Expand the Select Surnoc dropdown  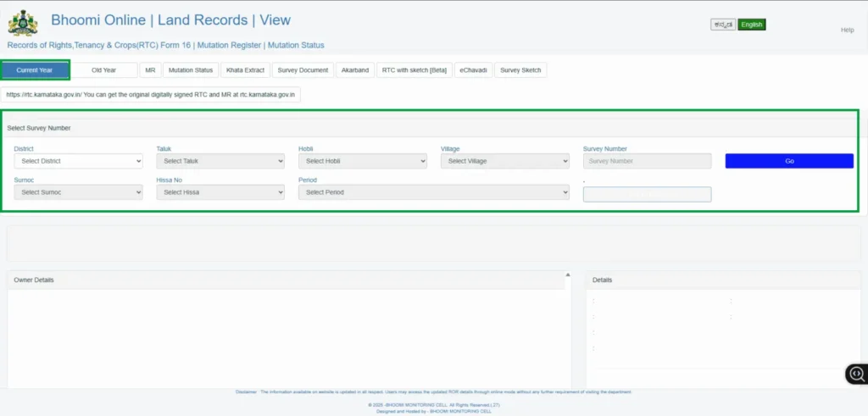tap(78, 192)
